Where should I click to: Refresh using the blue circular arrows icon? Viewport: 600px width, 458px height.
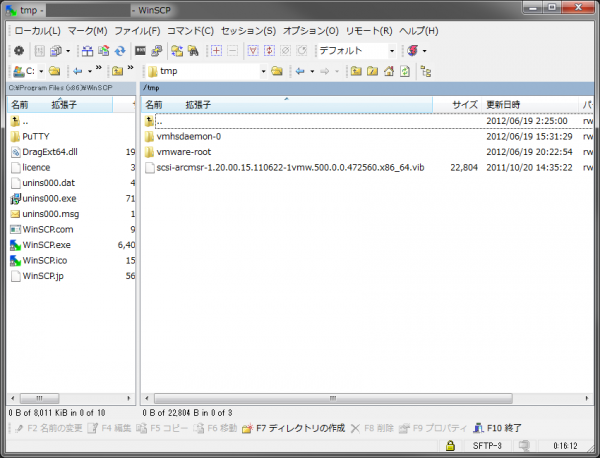(120, 51)
